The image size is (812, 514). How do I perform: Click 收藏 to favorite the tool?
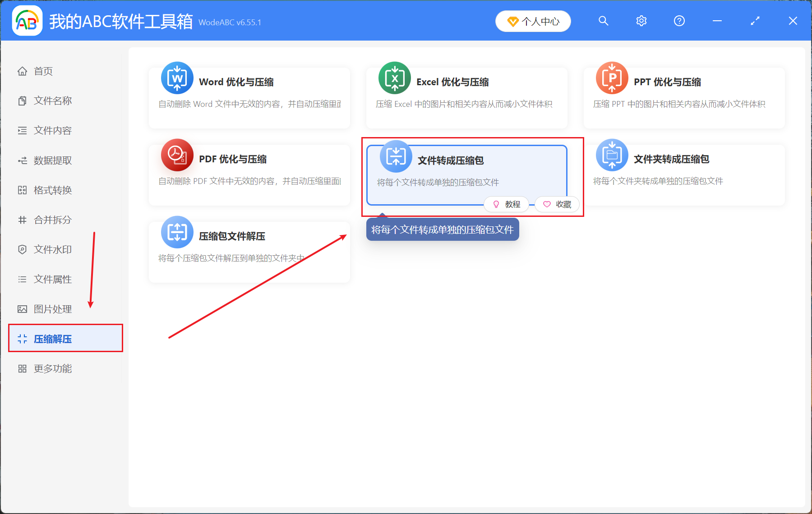557,204
